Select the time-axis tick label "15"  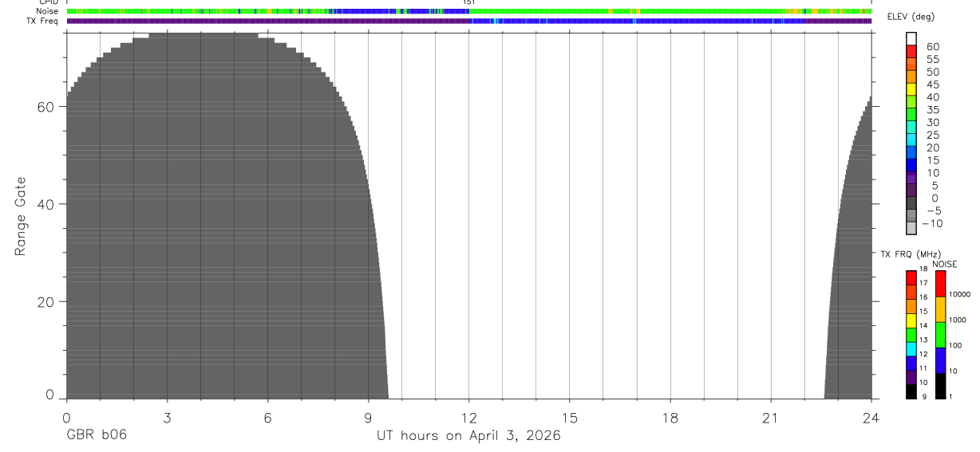(x=570, y=418)
